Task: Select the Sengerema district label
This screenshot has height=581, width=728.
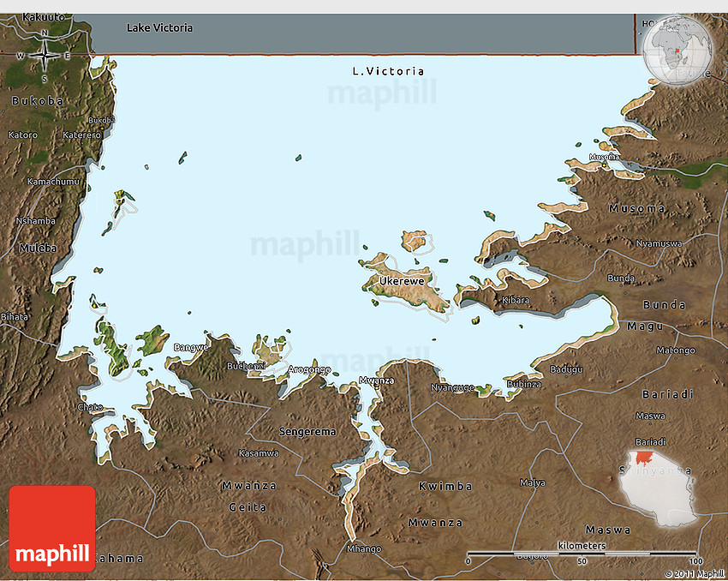Action: coord(307,432)
